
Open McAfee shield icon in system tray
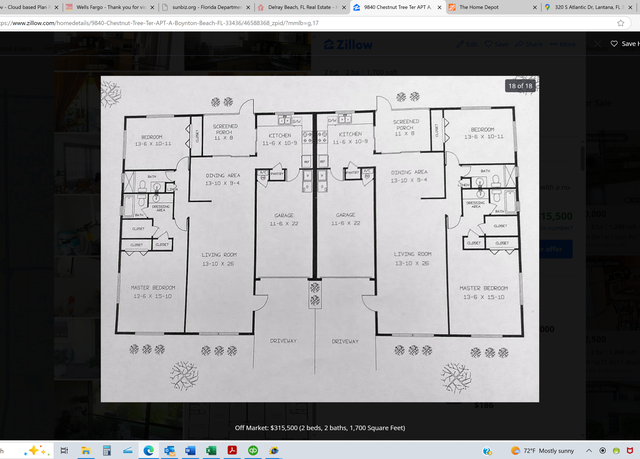coord(630,451)
